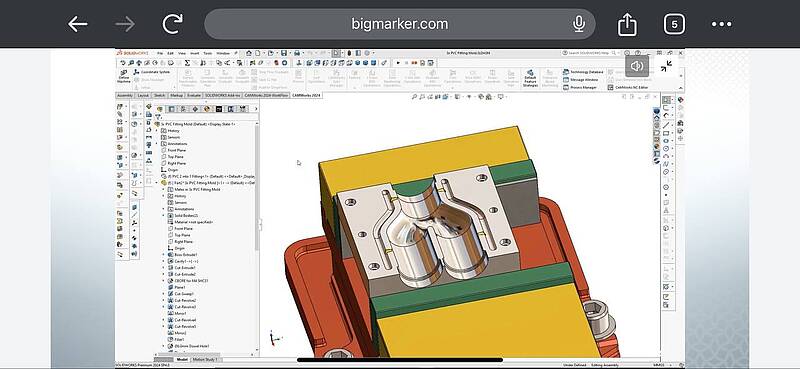Open the Motion Study 1 tab
The height and width of the screenshot is (369, 800).
pyautogui.click(x=204, y=360)
